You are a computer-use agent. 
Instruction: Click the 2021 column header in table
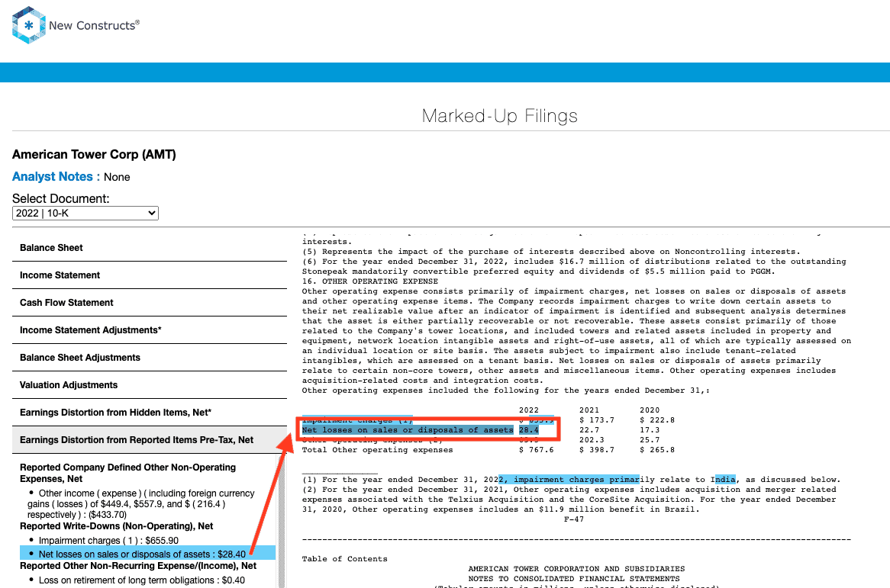589,410
